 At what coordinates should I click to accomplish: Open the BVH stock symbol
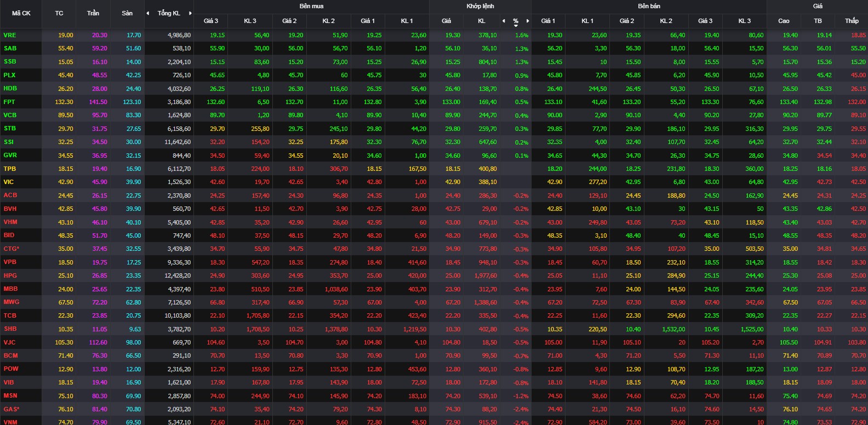click(x=10, y=209)
